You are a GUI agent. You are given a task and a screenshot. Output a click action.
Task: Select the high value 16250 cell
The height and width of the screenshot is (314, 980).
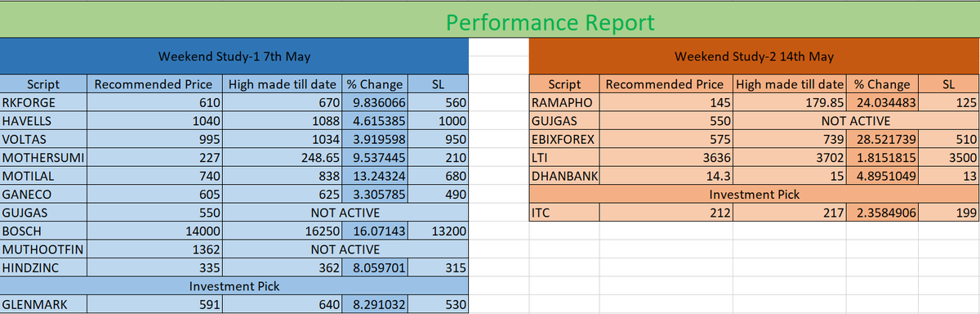tap(282, 232)
